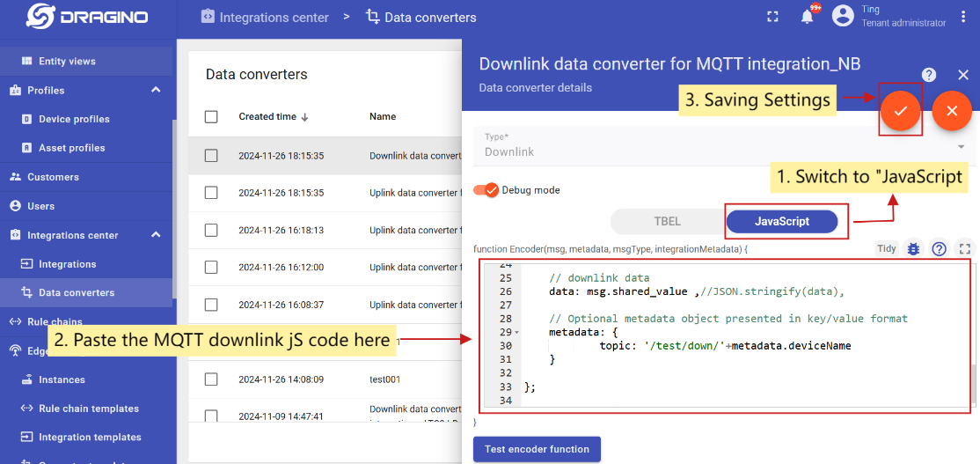
Task: Sort table by Created time column
Action: [274, 116]
